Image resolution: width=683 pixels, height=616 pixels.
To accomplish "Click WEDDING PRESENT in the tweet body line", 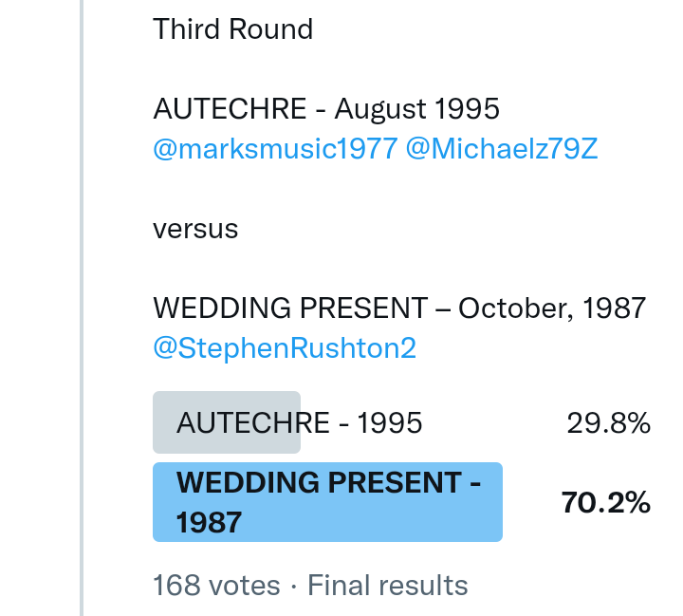I will tap(290, 308).
